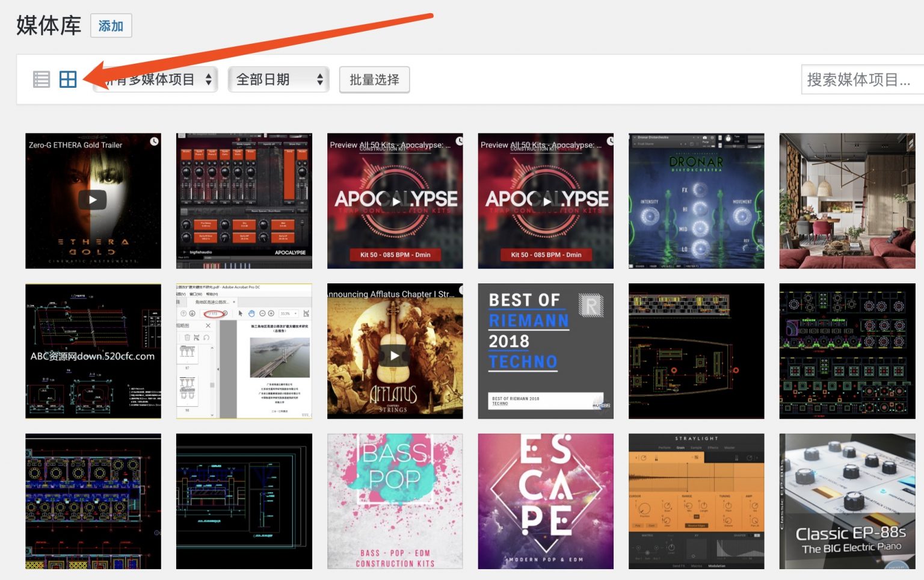Select Classic EP-88s electric piano image
The height and width of the screenshot is (580, 924).
(x=847, y=501)
